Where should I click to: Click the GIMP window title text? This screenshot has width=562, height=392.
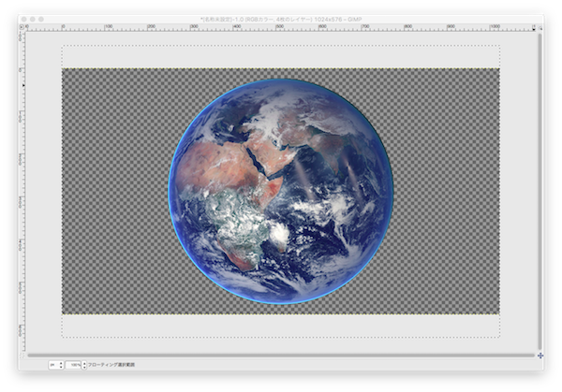point(281,20)
